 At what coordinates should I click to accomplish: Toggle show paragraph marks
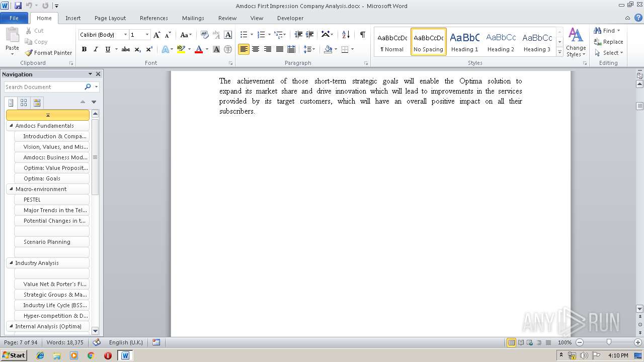tap(362, 35)
